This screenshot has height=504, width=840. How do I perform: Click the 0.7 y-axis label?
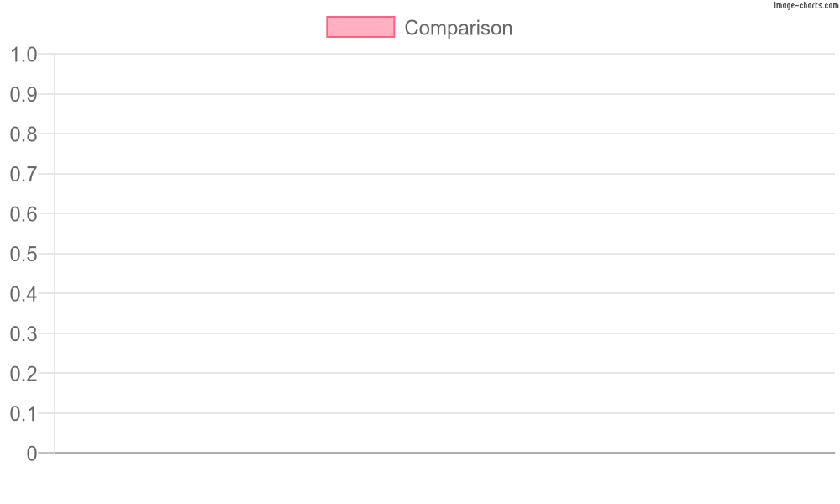click(24, 175)
